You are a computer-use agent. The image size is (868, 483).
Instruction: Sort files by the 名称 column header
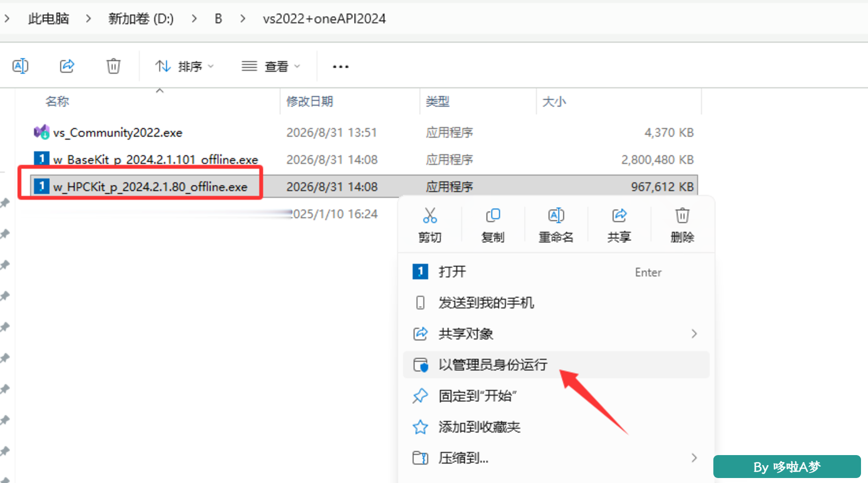pyautogui.click(x=57, y=102)
